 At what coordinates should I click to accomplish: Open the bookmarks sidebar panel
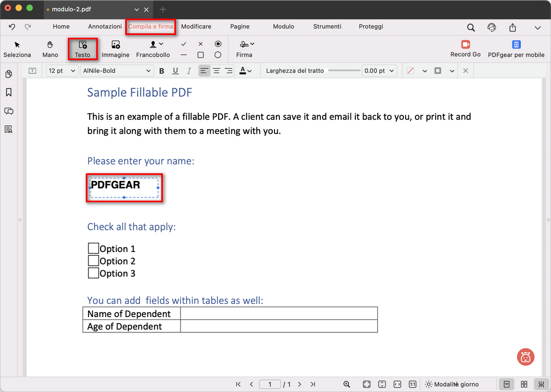pyautogui.click(x=9, y=92)
